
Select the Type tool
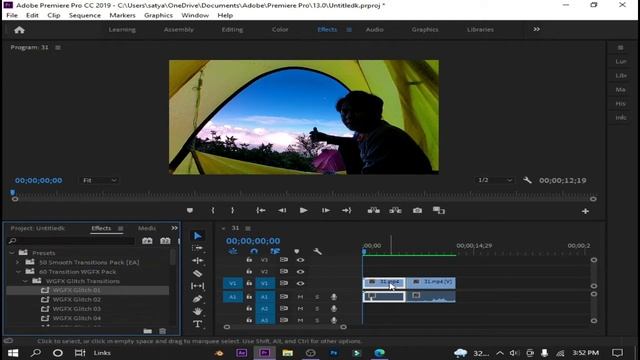(x=198, y=324)
